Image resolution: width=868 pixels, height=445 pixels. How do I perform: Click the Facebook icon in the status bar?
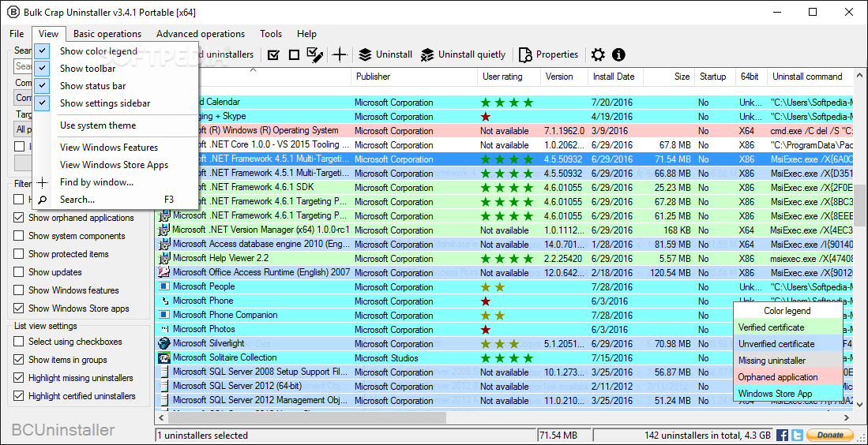pyautogui.click(x=782, y=435)
